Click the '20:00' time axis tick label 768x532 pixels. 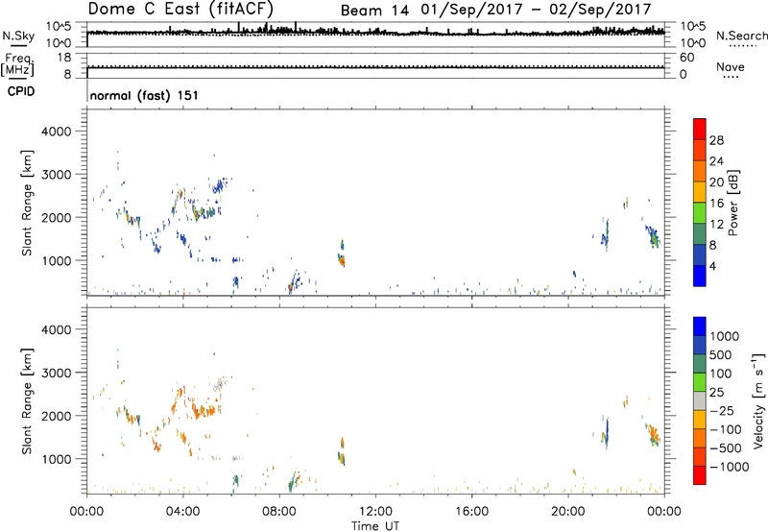568,512
